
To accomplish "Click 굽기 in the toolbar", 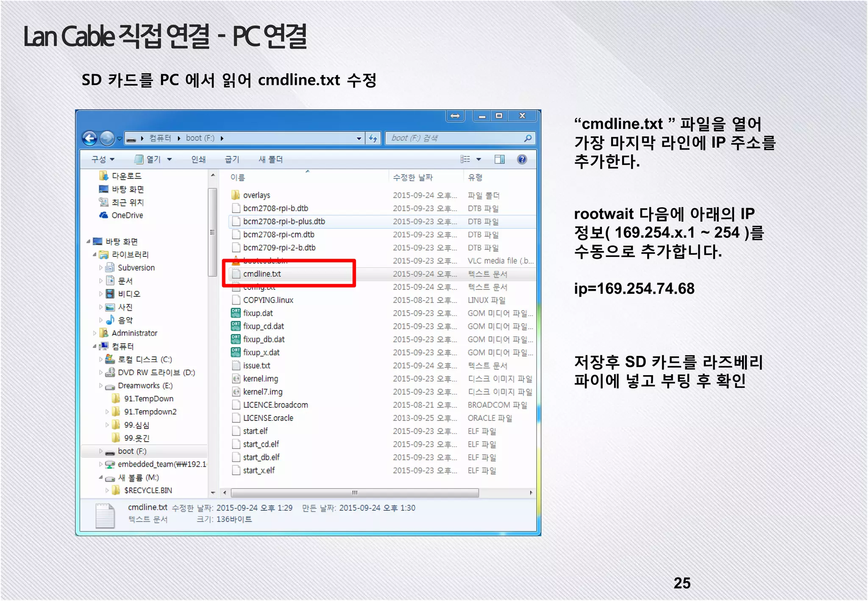I will (232, 159).
